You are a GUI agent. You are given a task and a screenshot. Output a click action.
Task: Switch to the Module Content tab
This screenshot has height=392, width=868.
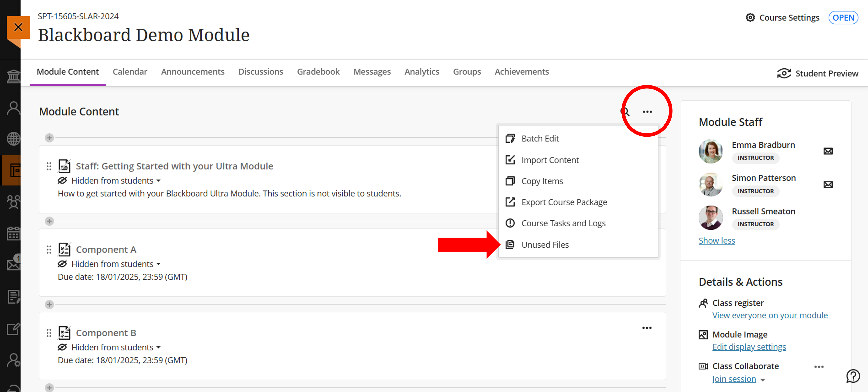click(68, 71)
